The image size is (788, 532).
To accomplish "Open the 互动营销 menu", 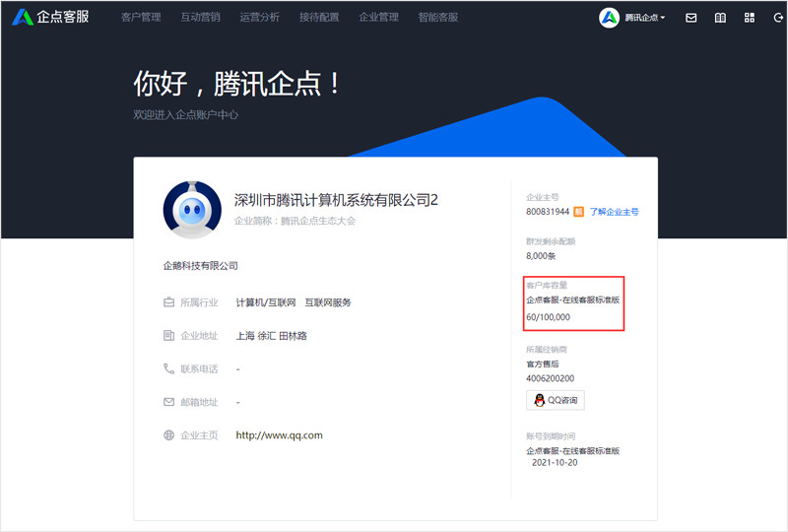I will (x=200, y=17).
